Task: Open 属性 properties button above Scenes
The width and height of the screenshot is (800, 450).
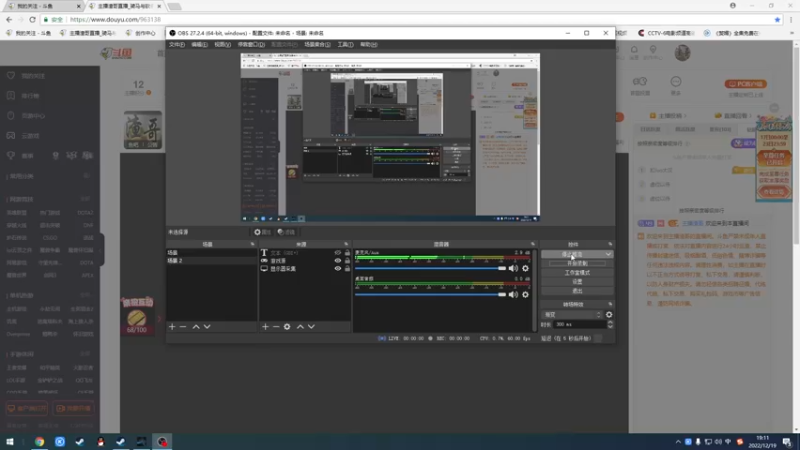Action: [263, 232]
